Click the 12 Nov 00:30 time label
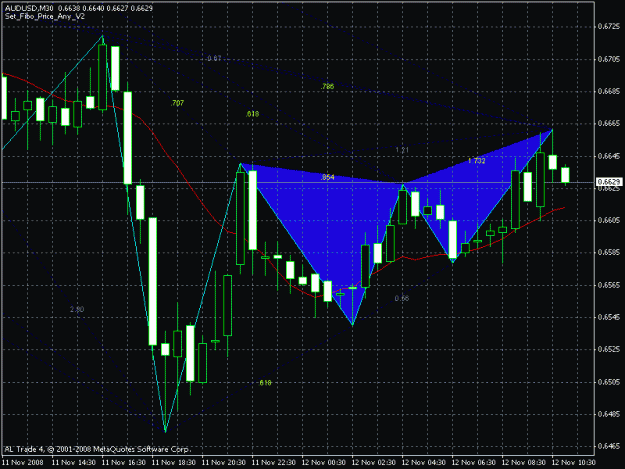This screenshot has width=625, height=469. (324, 462)
